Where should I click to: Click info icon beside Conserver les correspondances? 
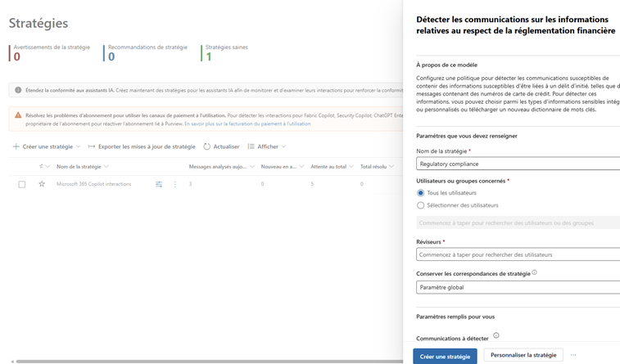pyautogui.click(x=535, y=272)
